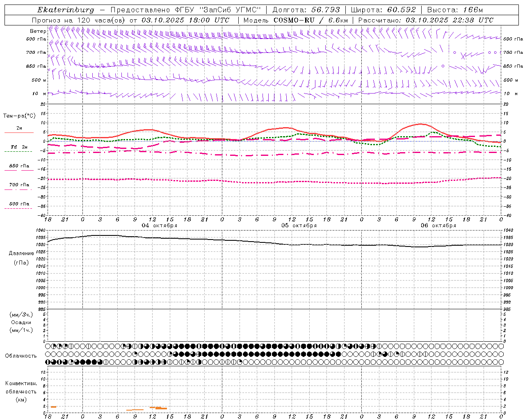The width and height of the screenshot is (525, 420).
Task: Click the '06 октября' date label
Action: tap(438, 226)
